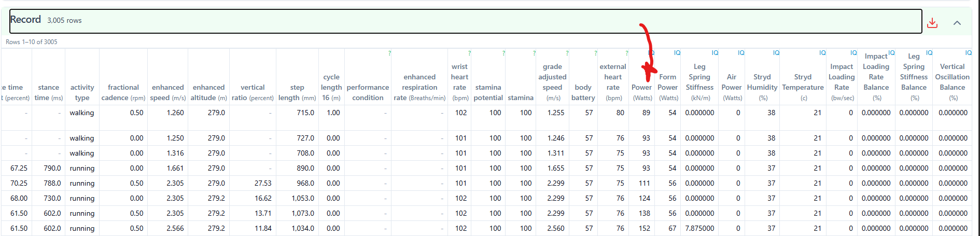The width and height of the screenshot is (980, 236).
Task: Click the IQ badge above Leg Spring Stiffness
Action: pyautogui.click(x=715, y=53)
